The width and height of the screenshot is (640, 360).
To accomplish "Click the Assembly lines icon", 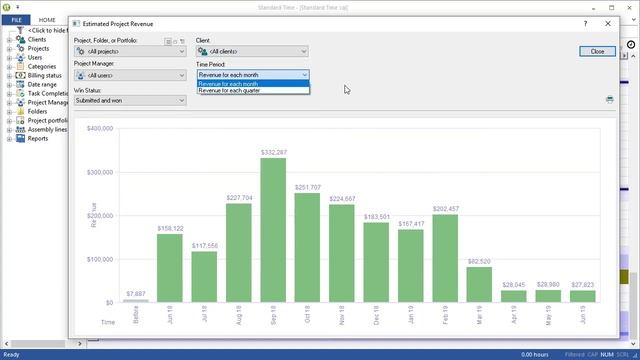I will click(x=20, y=129).
